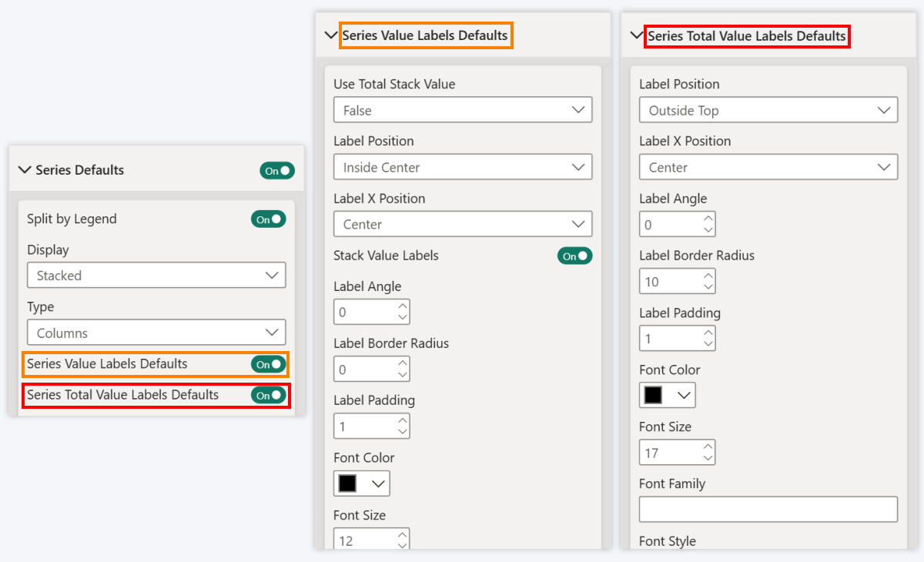Image resolution: width=924 pixels, height=562 pixels.
Task: Toggle the Series Defaults switch off
Action: point(276,171)
